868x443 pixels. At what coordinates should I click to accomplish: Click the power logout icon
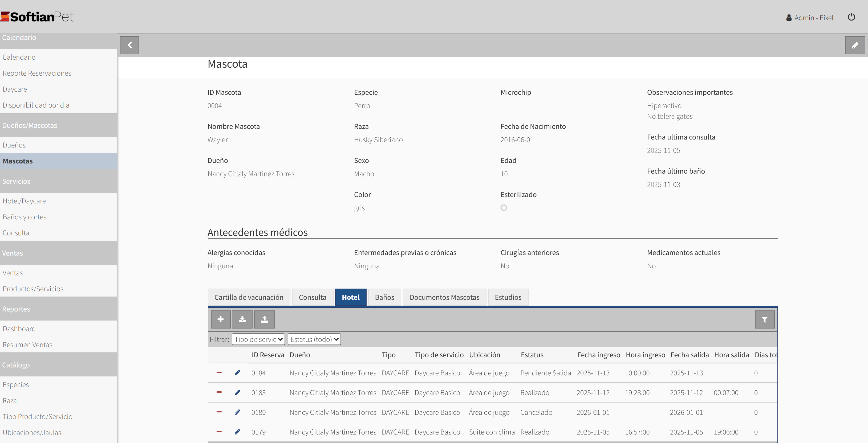[x=851, y=17]
